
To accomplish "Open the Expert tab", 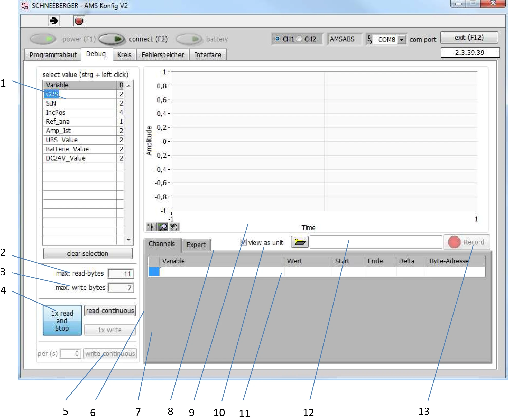I will [196, 245].
